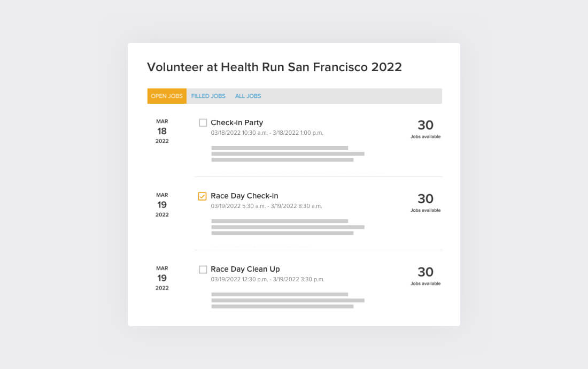Image resolution: width=588 pixels, height=369 pixels.
Task: Click the Check-in Party description placeholder lines
Action: pyautogui.click(x=287, y=153)
